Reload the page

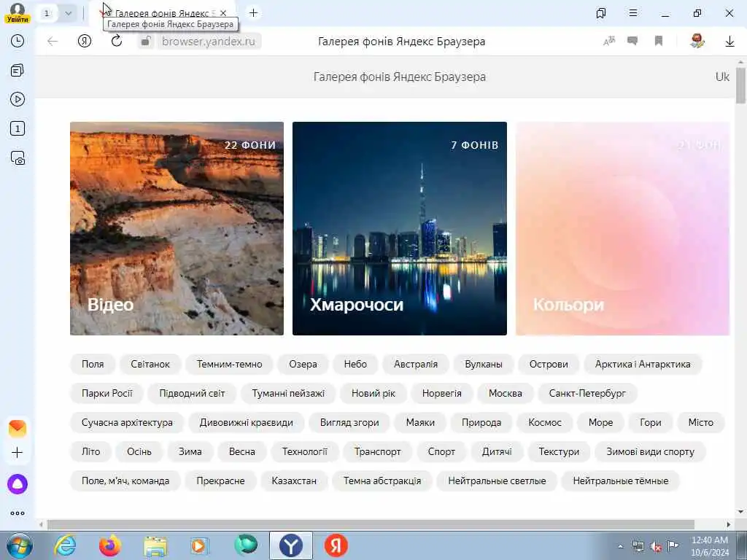(117, 42)
